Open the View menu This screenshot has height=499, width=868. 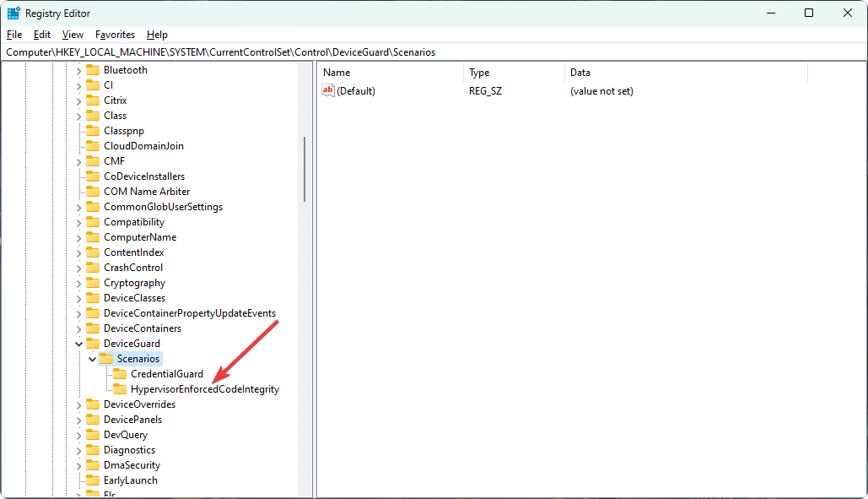point(73,35)
